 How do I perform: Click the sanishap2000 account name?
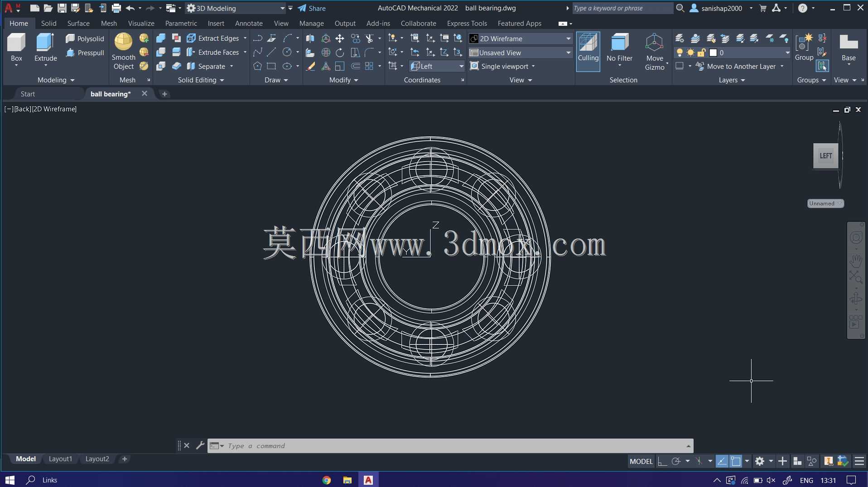722,8
